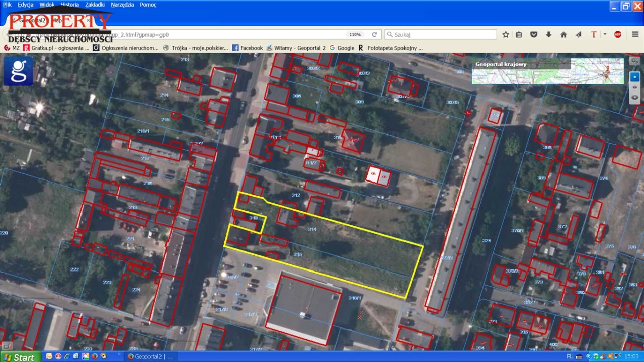Expand the dropdown next to the T icon
Screen dimensions: 644x362
coord(605,35)
